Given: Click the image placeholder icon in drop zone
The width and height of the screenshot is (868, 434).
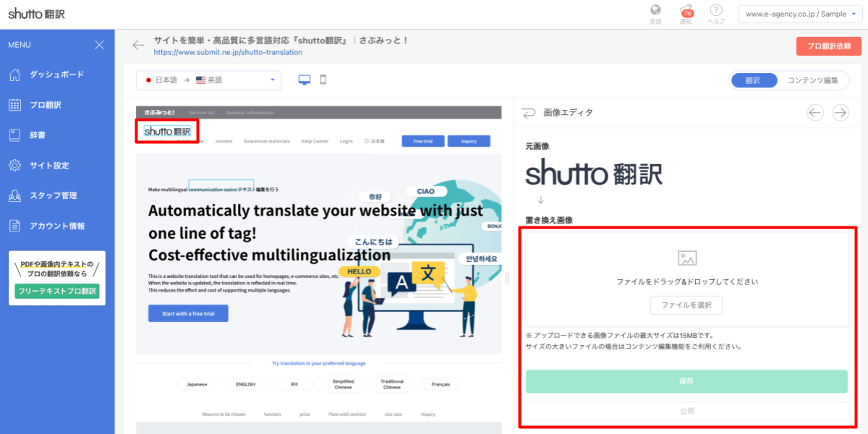Looking at the screenshot, I should (687, 258).
